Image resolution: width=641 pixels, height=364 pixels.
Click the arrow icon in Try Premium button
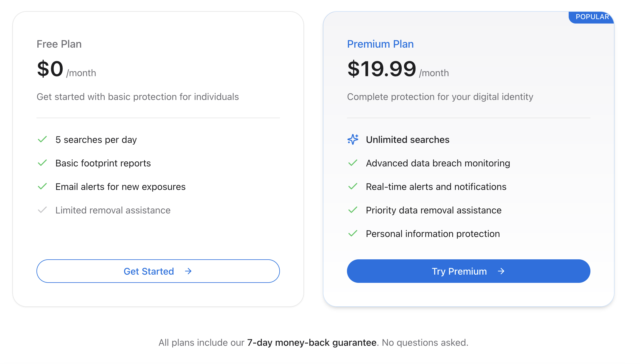(501, 271)
